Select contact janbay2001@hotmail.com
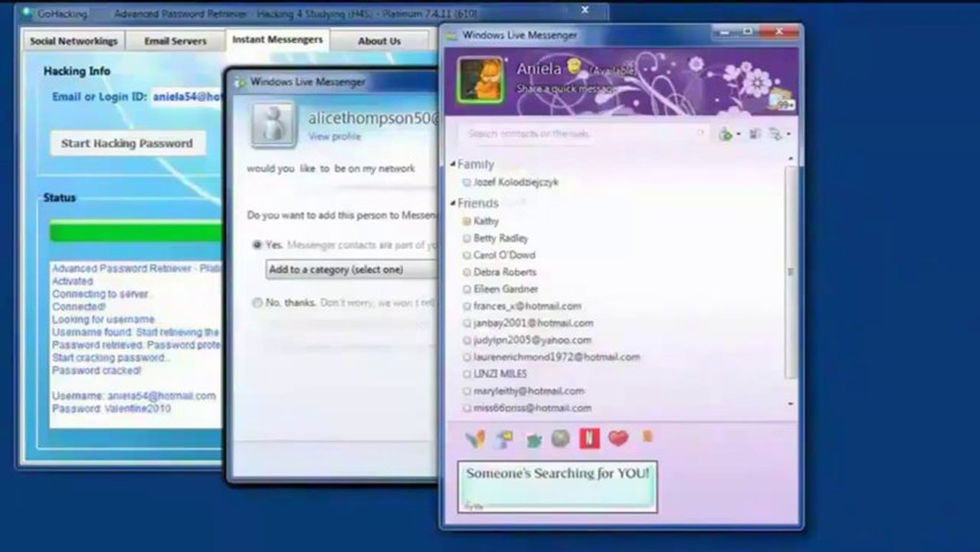 point(533,323)
